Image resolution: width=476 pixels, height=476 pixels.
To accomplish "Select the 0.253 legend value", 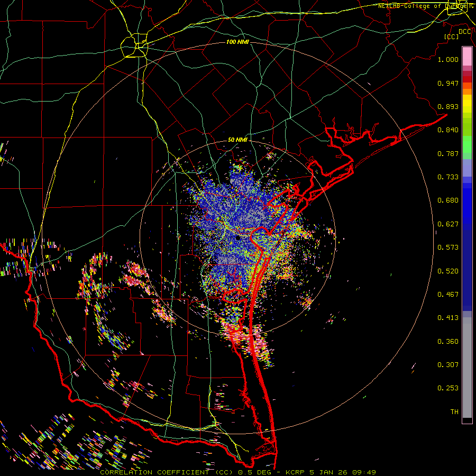I will 448,388.
